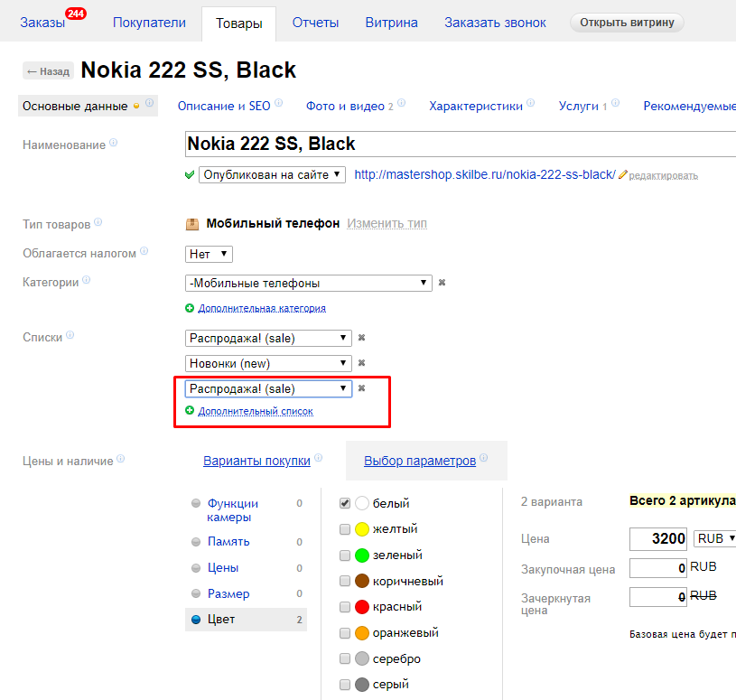Tick the красный color checkbox
Image resolution: width=736 pixels, height=700 pixels.
pos(345,607)
